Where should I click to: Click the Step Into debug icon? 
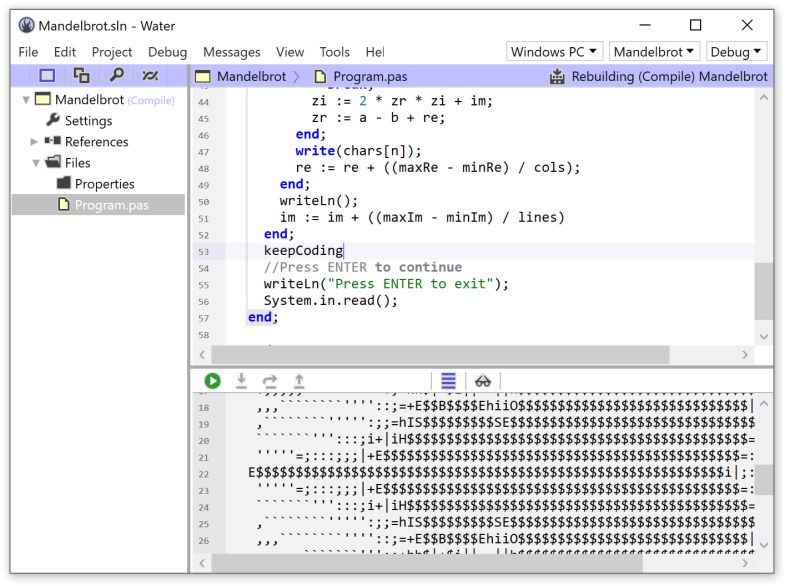(x=241, y=380)
